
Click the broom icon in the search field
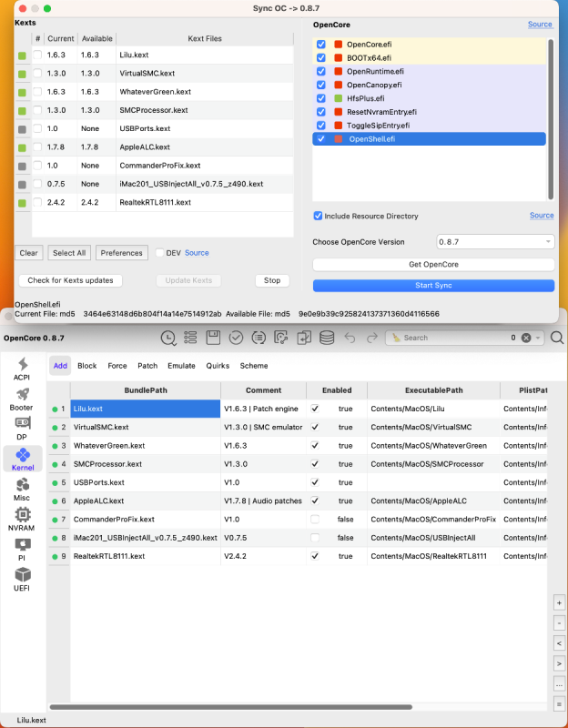pos(396,338)
